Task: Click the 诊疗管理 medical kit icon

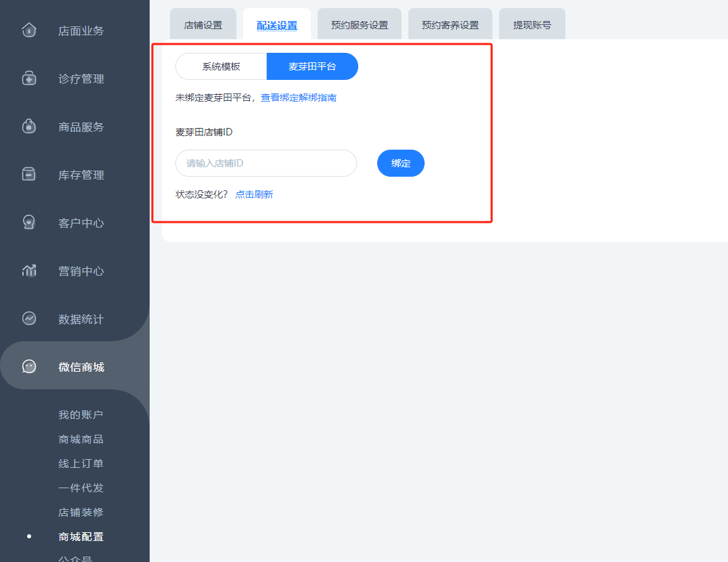Action: click(29, 79)
